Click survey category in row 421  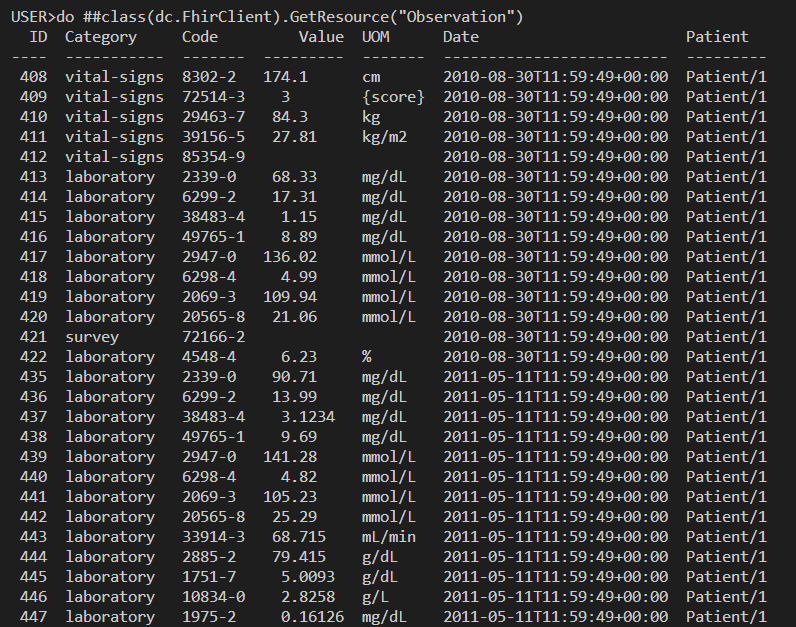(92, 337)
